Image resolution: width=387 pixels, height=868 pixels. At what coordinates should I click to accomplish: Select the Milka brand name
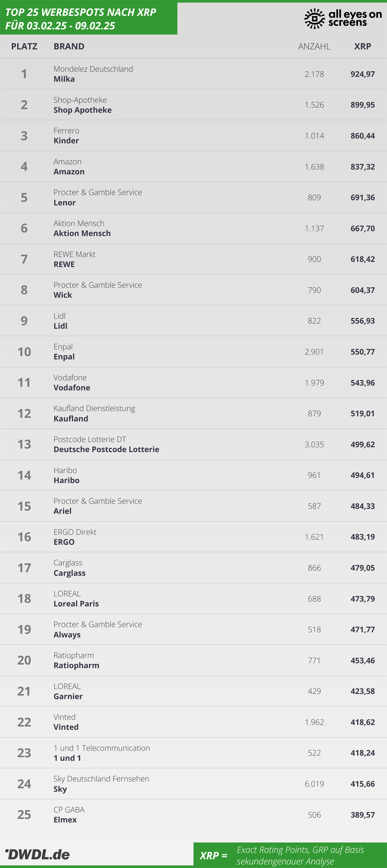click(64, 79)
